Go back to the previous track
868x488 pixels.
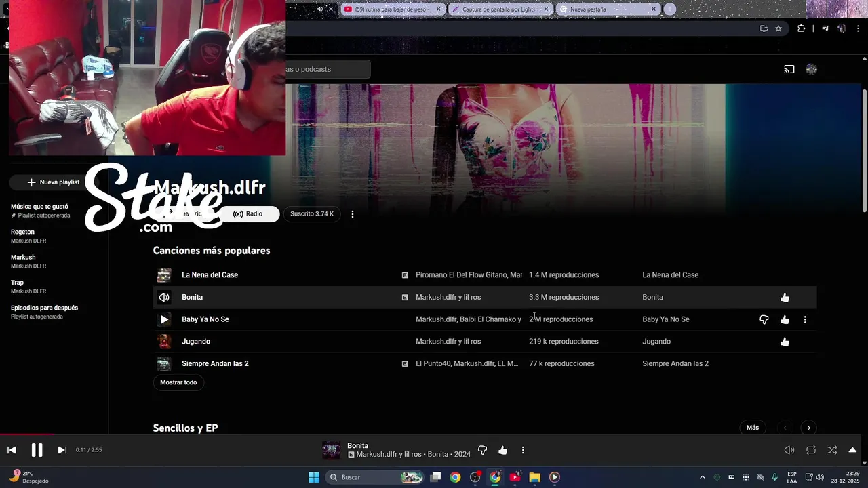tap(12, 450)
